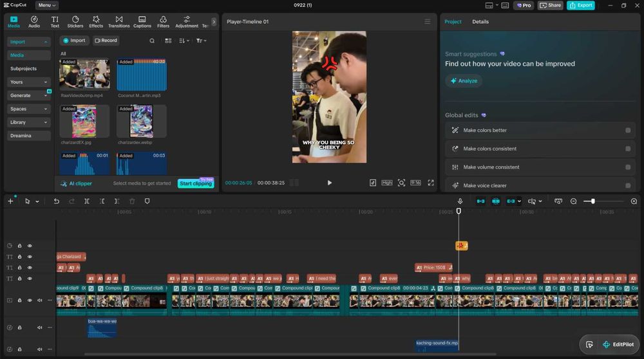Switch media grid view layout

(168, 41)
